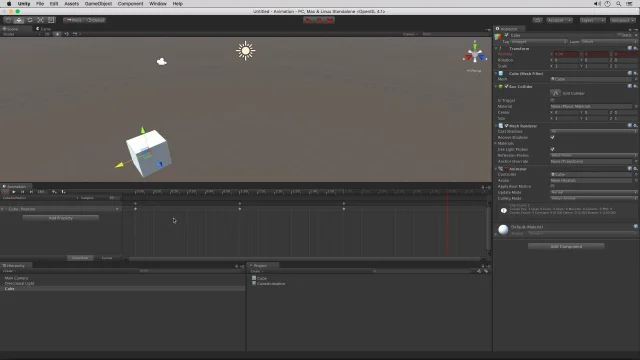Open the Account dropdown
Screen dimensions: 640x360
pyautogui.click(x=559, y=20)
